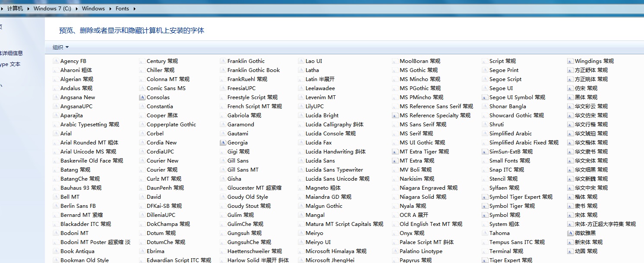This screenshot has height=263, width=644.
Task: Select Tempus Sans ITC 常规 font
Action: click(x=517, y=242)
